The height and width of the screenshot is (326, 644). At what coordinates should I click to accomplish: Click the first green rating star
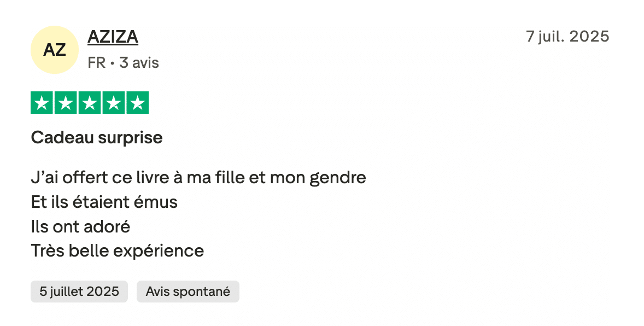[42, 103]
